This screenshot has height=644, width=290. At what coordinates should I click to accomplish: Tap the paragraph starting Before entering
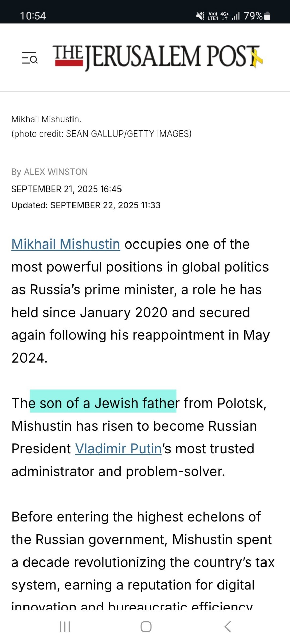pos(143,562)
